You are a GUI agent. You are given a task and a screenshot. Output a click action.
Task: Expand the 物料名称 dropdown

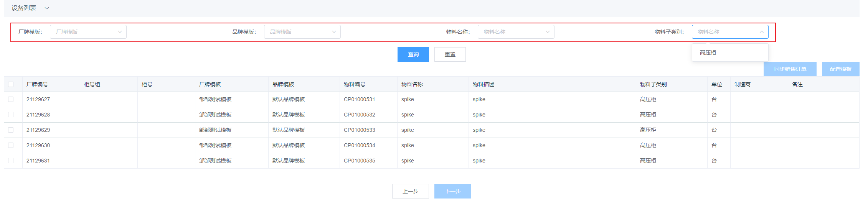(x=516, y=32)
